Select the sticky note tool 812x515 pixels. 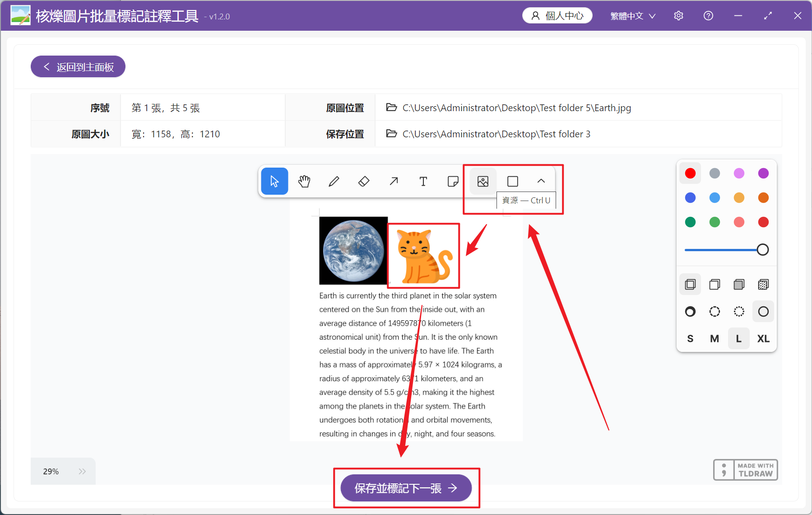coord(453,181)
